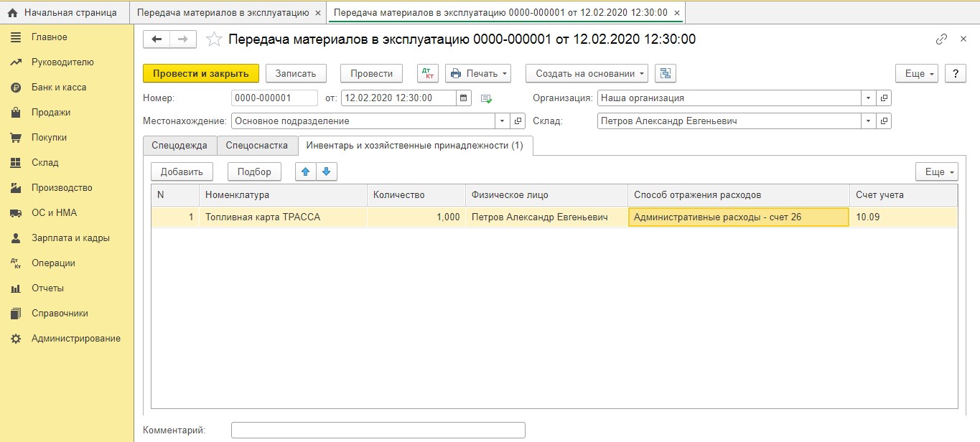This screenshot has width=980, height=442.
Task: Click Добавить to add a row
Action: (182, 171)
